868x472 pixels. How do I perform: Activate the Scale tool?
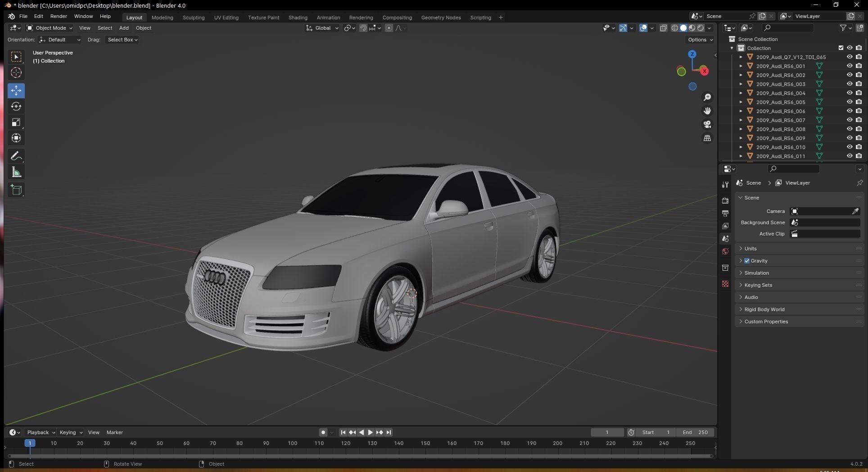(x=16, y=123)
